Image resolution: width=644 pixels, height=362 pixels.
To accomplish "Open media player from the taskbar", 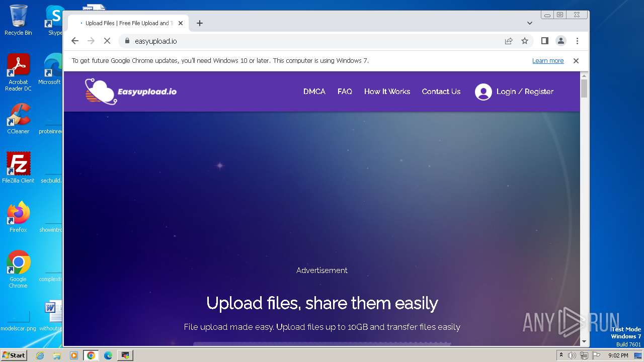I will coord(74,355).
